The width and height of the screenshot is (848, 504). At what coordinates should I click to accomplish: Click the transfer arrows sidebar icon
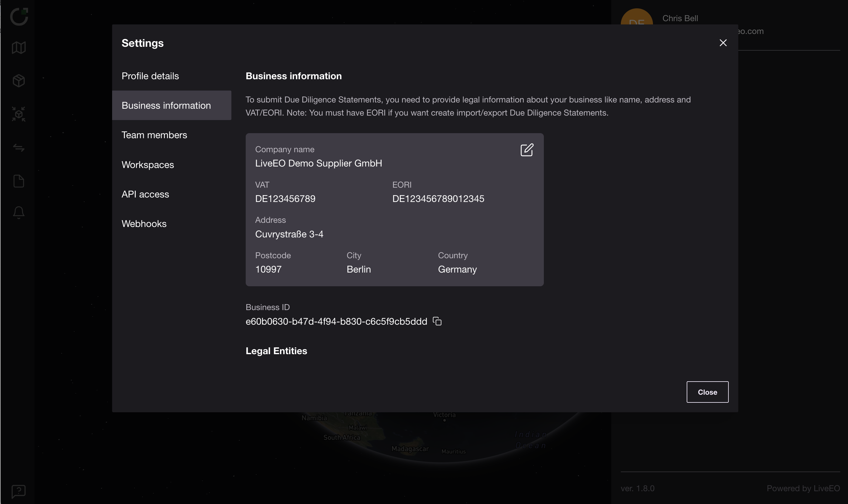point(19,148)
